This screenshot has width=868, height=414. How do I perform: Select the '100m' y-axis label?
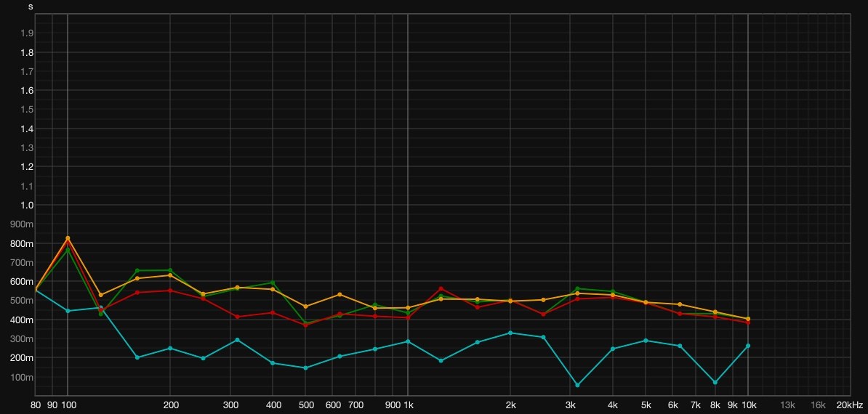[x=22, y=378]
